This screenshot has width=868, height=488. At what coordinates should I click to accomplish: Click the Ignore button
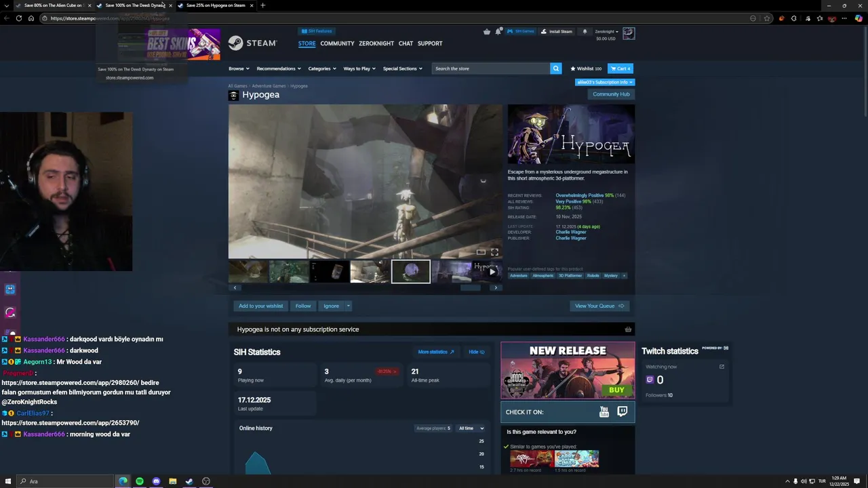(331, 306)
